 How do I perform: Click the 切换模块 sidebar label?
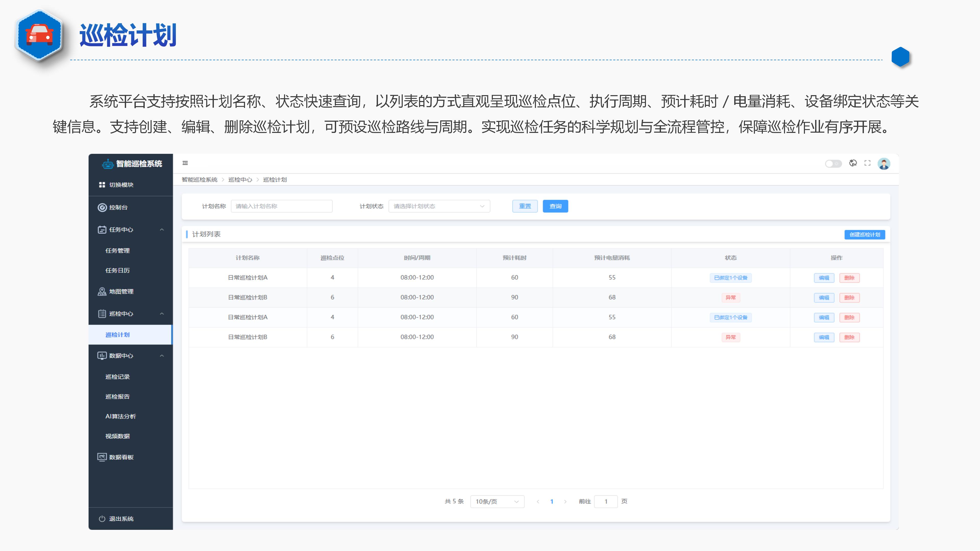(x=121, y=185)
